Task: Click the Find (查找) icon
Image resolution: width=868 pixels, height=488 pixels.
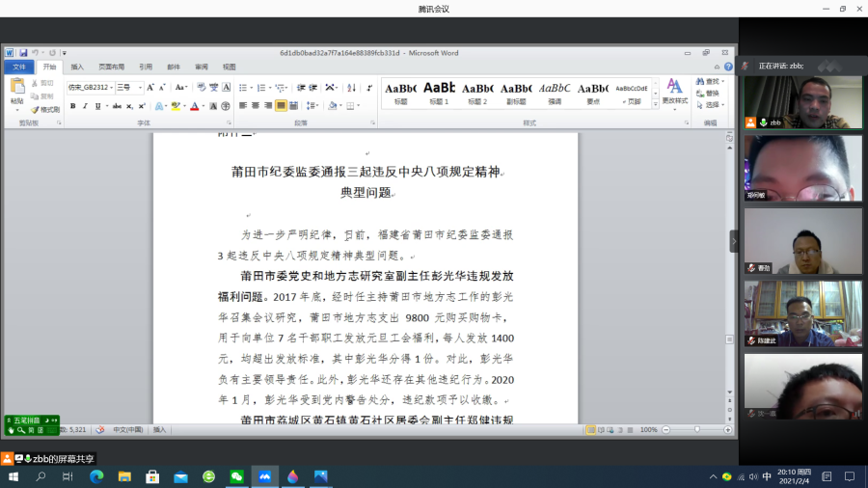Action: 709,82
